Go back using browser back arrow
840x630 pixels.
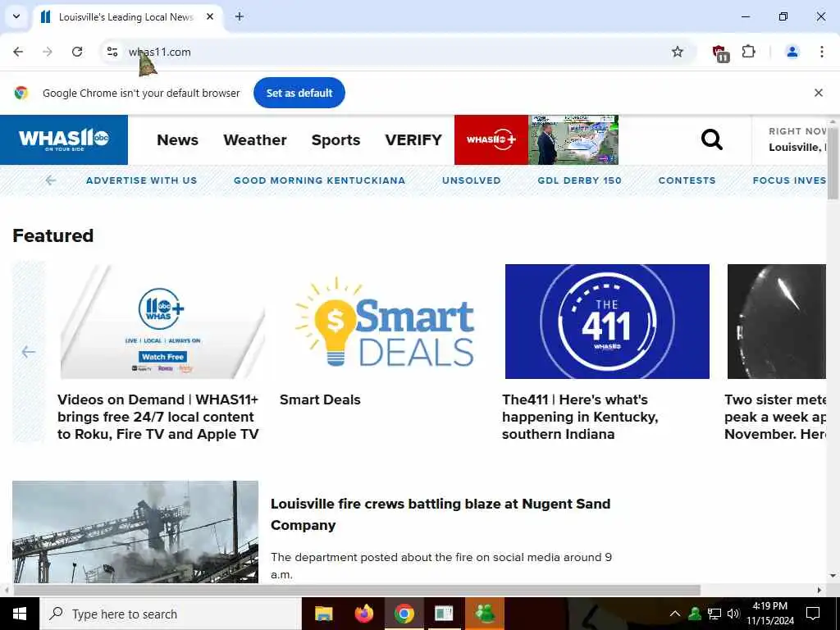tap(18, 52)
